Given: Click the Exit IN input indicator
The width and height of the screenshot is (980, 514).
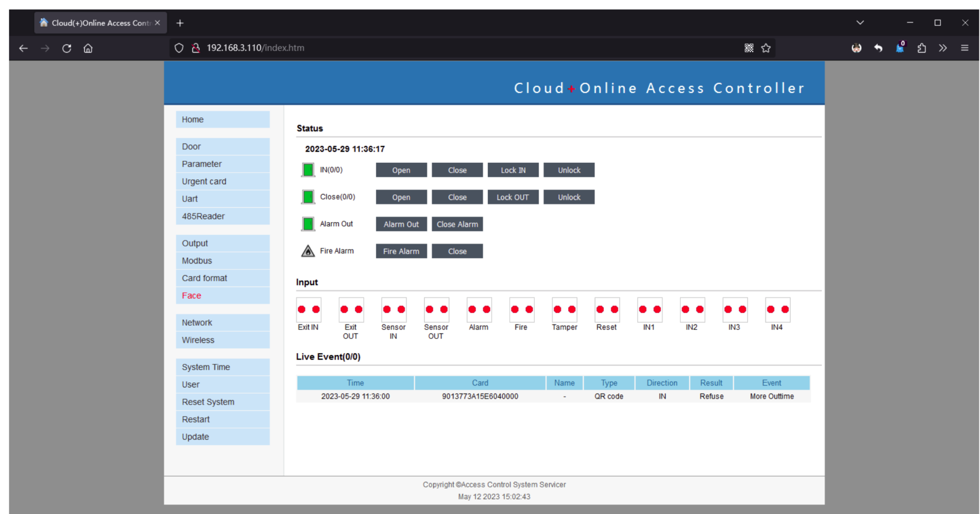Looking at the screenshot, I should (x=308, y=310).
